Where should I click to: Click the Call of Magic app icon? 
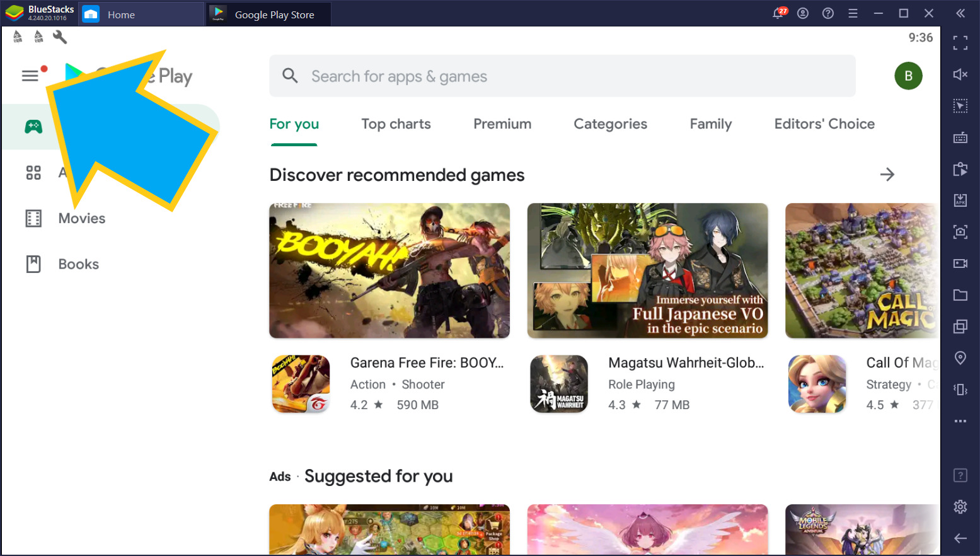coord(817,384)
